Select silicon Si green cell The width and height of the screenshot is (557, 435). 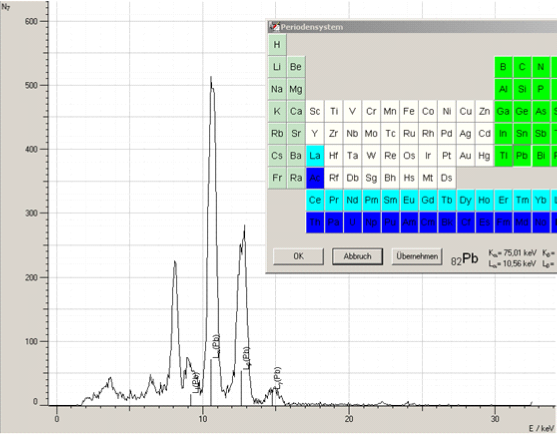tap(522, 89)
